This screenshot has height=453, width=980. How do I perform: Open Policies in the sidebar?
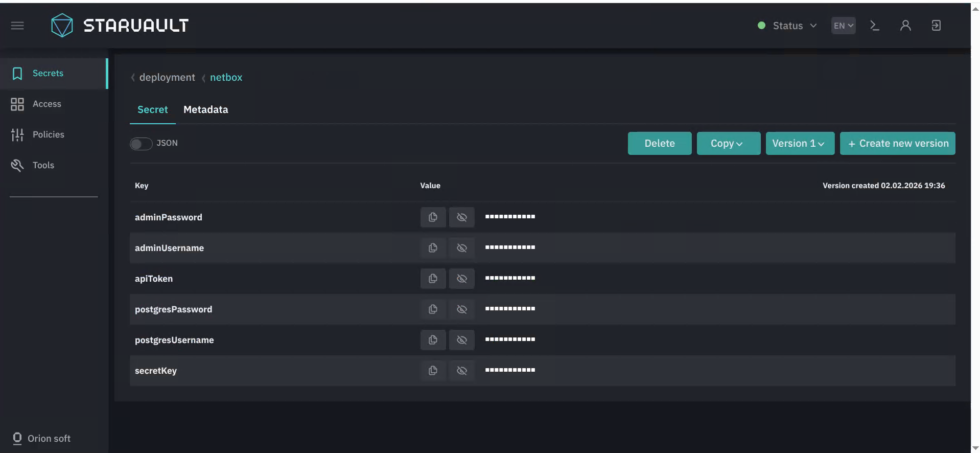[x=48, y=134]
